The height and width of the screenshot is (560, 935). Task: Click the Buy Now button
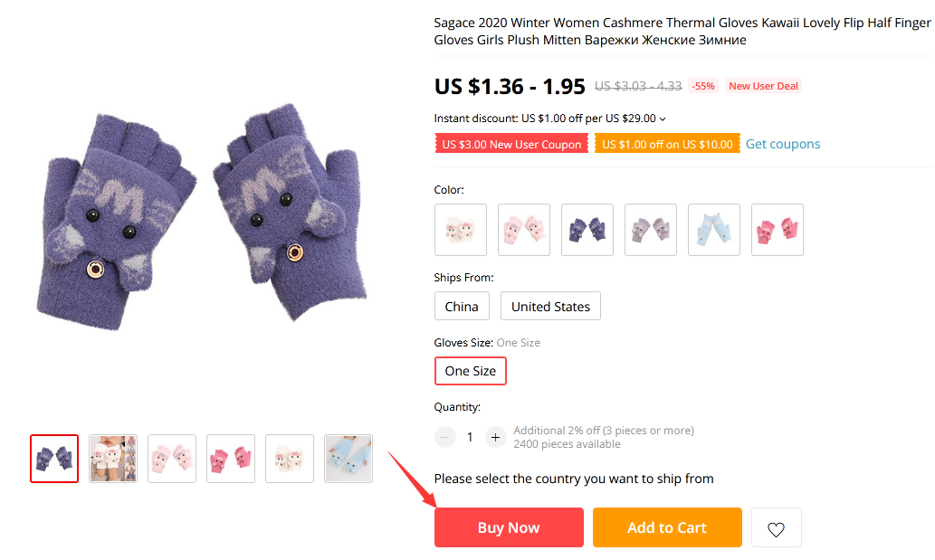click(509, 527)
